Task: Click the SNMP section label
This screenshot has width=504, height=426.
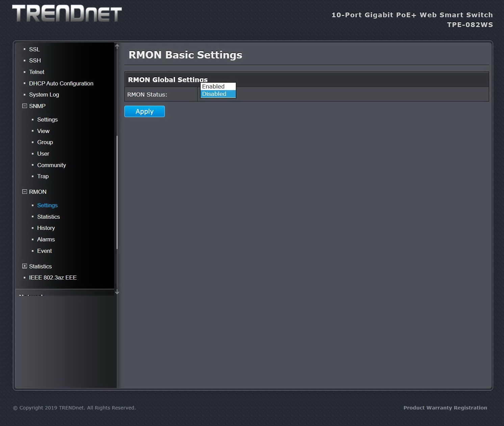Action: 37,106
